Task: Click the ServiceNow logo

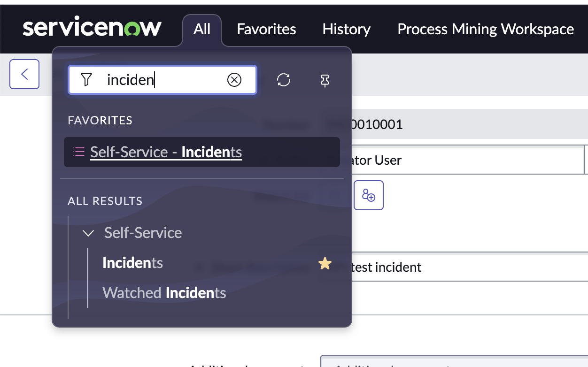Action: pos(92,28)
